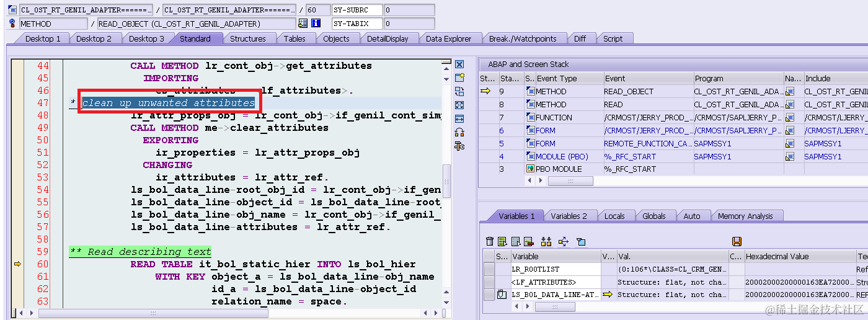
Task: Click the method gear icon at top left
Action: (x=12, y=24)
